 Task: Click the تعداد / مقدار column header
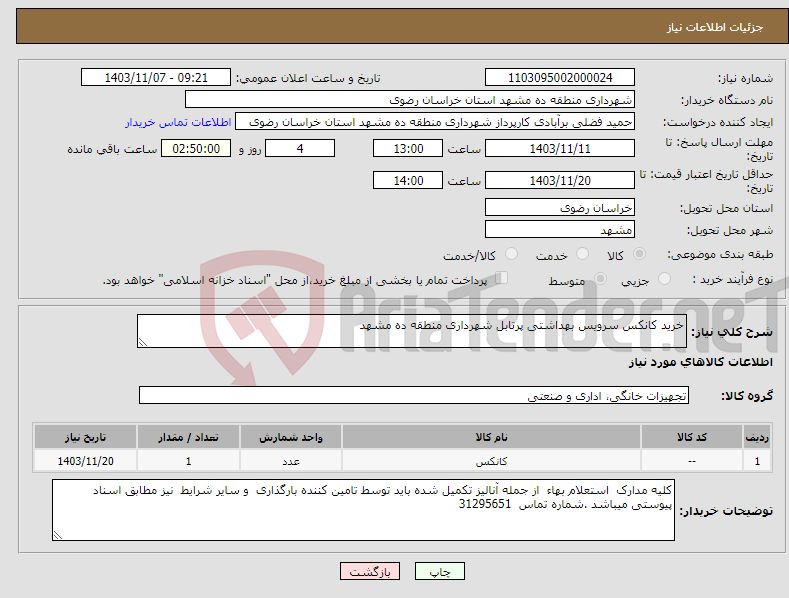188,437
